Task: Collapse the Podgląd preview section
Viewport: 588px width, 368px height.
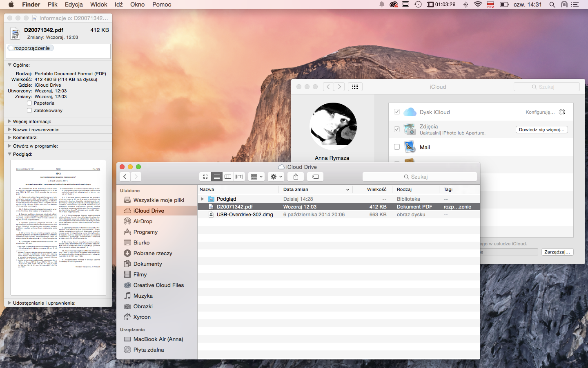Action: (9, 154)
